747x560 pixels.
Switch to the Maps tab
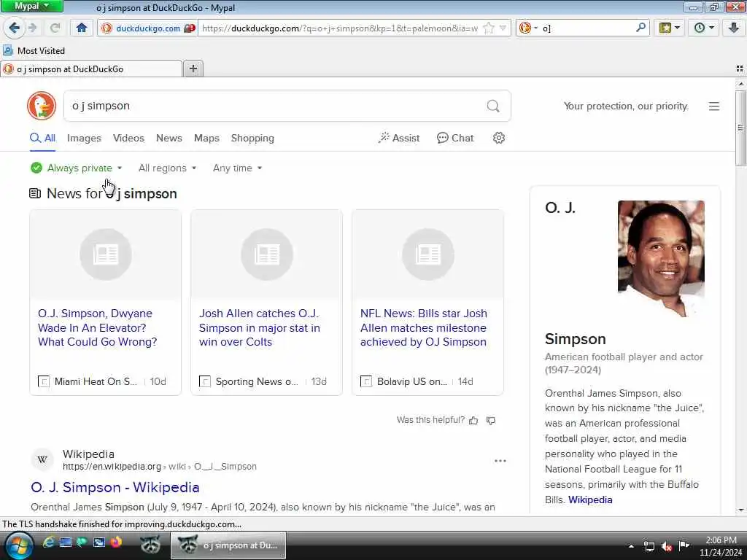[x=206, y=138]
